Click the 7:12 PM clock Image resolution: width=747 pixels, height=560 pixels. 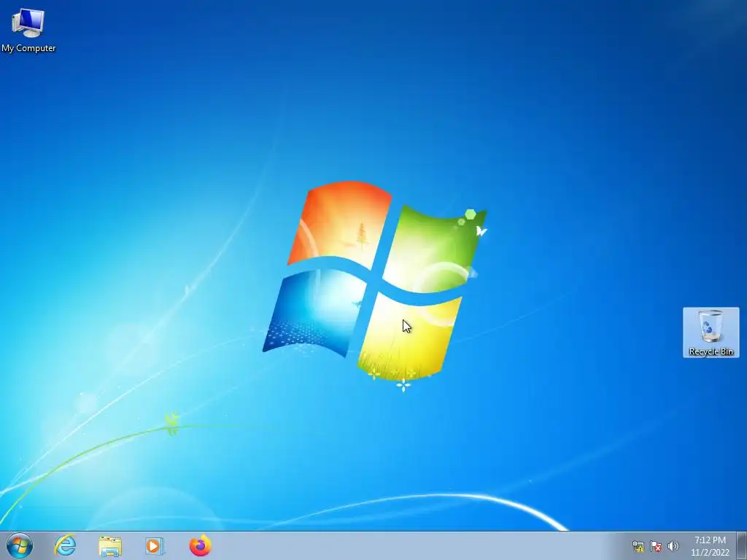(x=710, y=540)
